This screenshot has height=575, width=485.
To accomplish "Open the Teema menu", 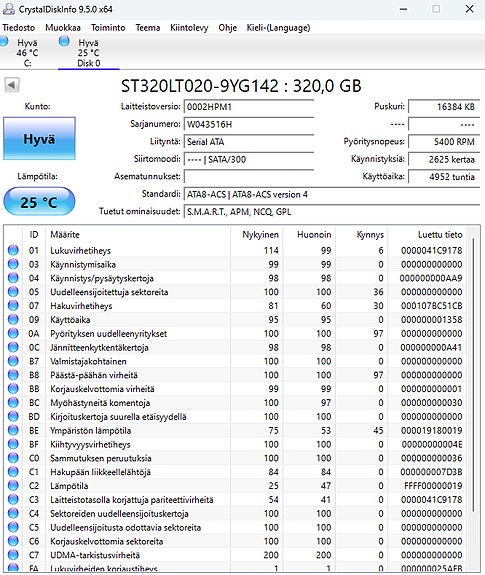I will (148, 28).
